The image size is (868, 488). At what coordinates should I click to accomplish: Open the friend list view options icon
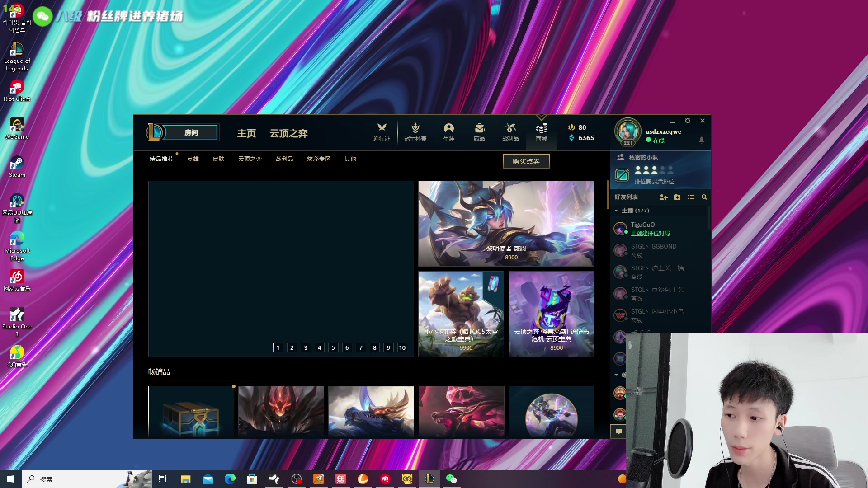(x=690, y=197)
